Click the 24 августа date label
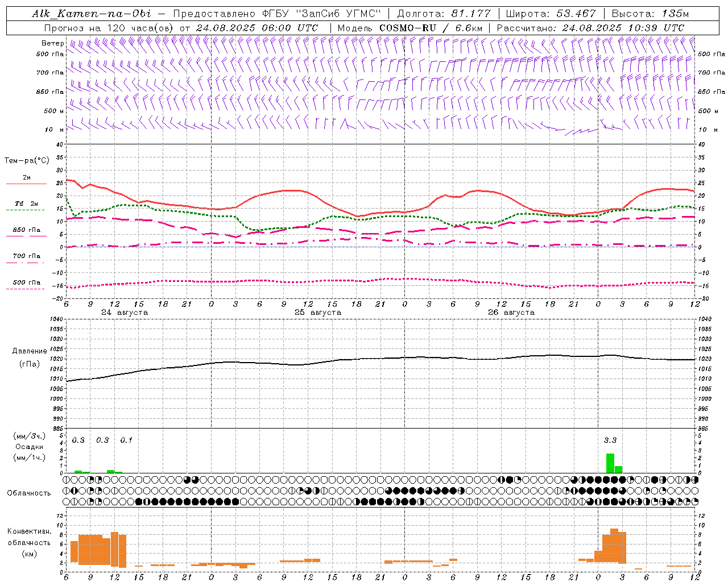 (x=124, y=313)
